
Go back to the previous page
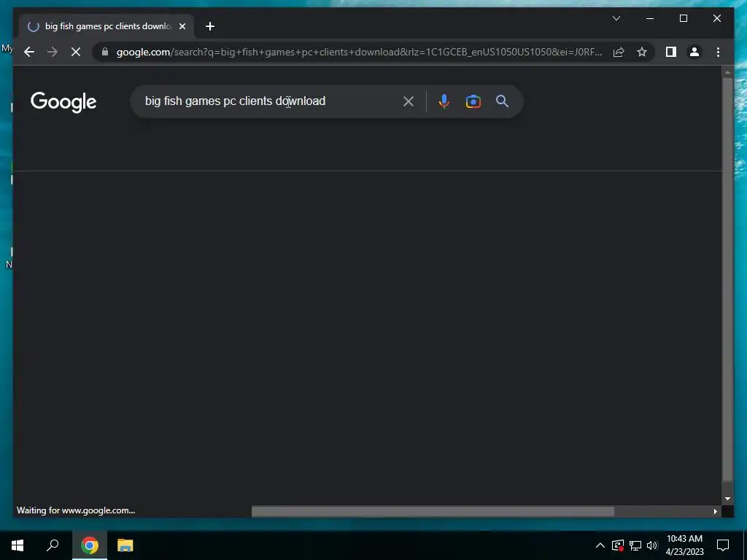[29, 52]
